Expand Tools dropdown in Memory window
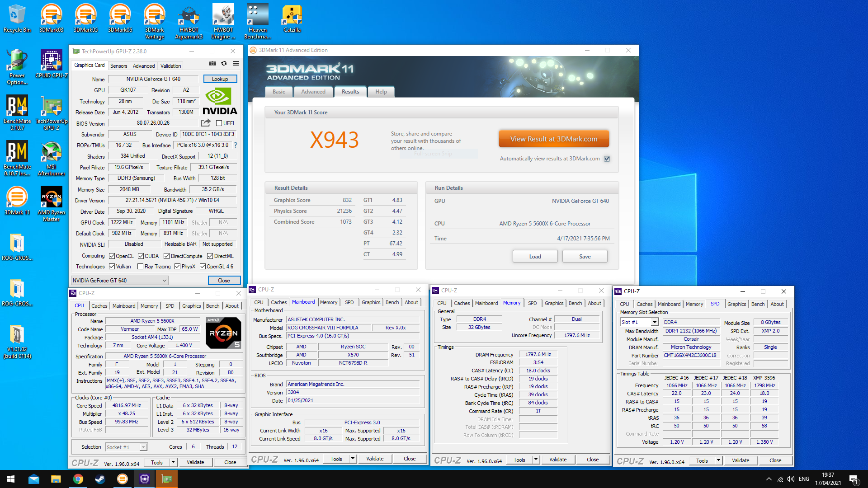 536,460
